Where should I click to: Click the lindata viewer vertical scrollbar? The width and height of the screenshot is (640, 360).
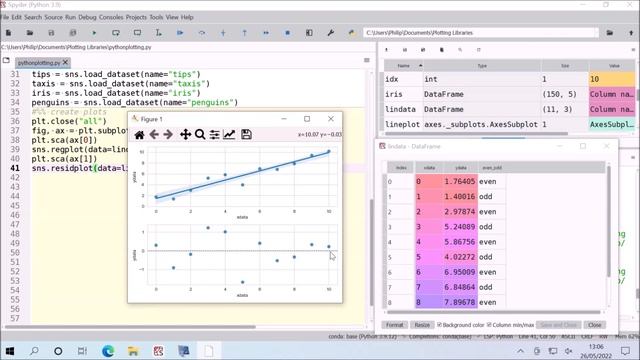click(x=609, y=220)
